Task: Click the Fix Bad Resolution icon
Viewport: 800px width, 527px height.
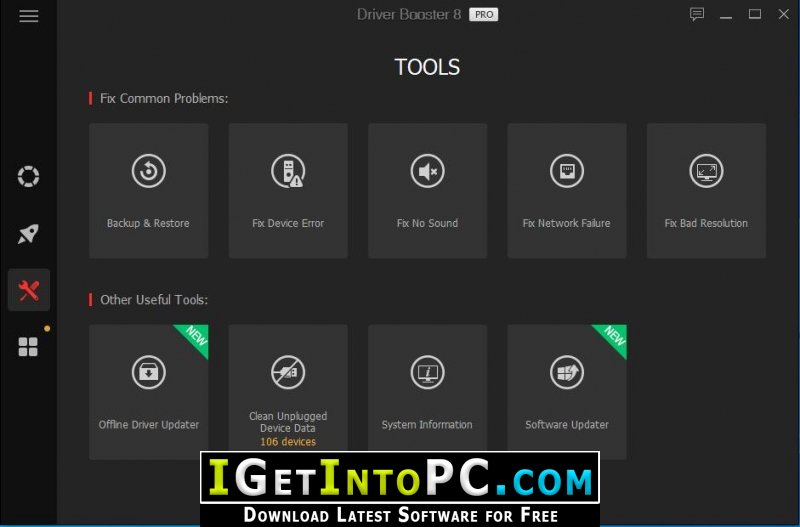Action: click(706, 171)
